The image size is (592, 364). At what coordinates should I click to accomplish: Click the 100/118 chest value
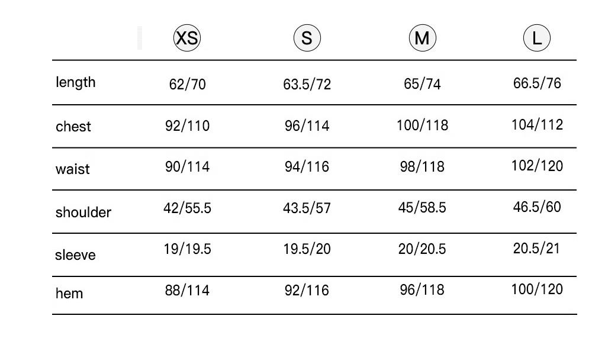pos(422,125)
